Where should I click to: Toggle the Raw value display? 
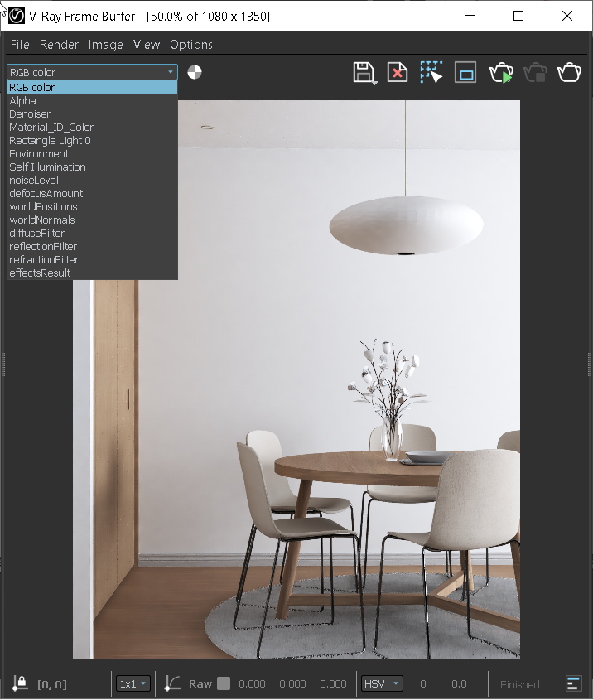pos(200,684)
